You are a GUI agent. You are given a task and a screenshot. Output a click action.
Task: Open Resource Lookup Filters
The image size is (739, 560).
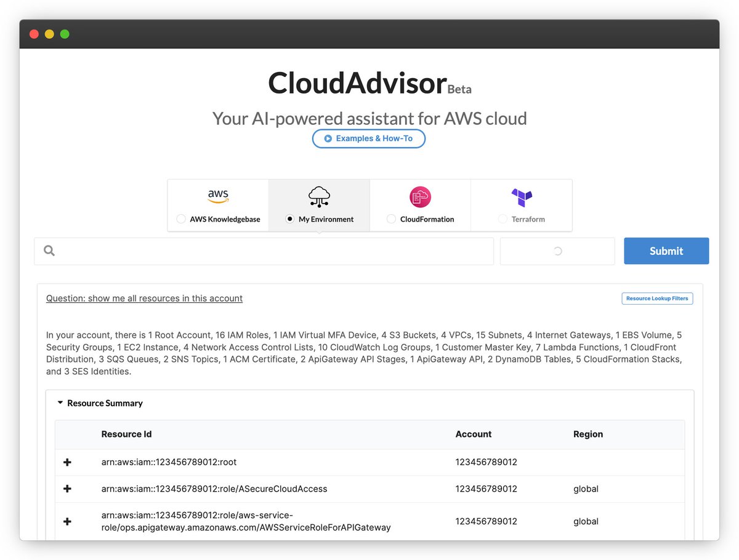[x=657, y=298]
